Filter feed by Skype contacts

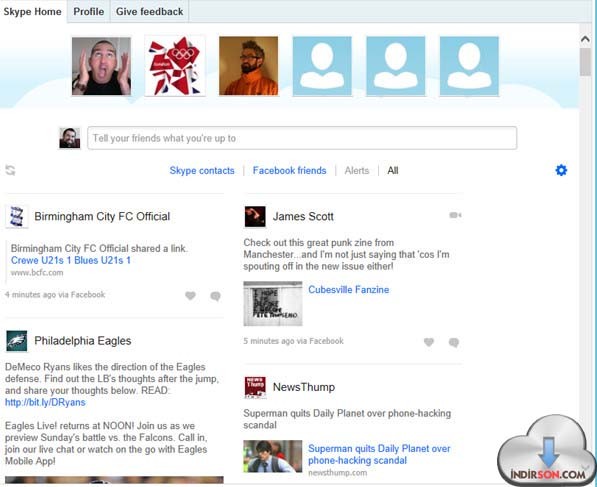coord(202,171)
